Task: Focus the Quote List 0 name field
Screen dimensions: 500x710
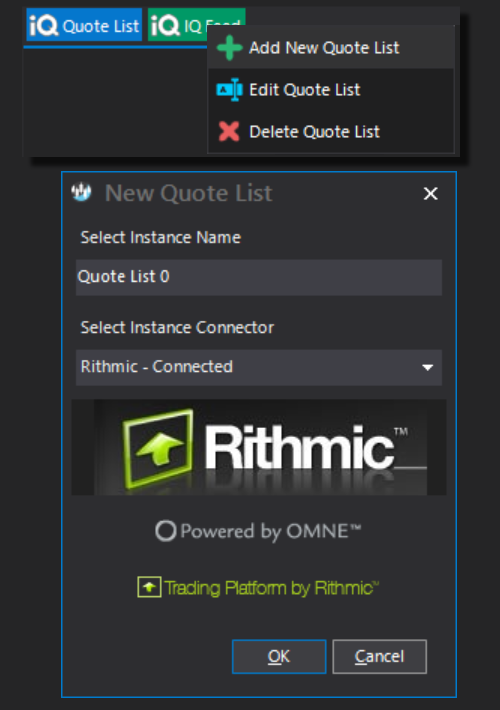Action: 259,277
